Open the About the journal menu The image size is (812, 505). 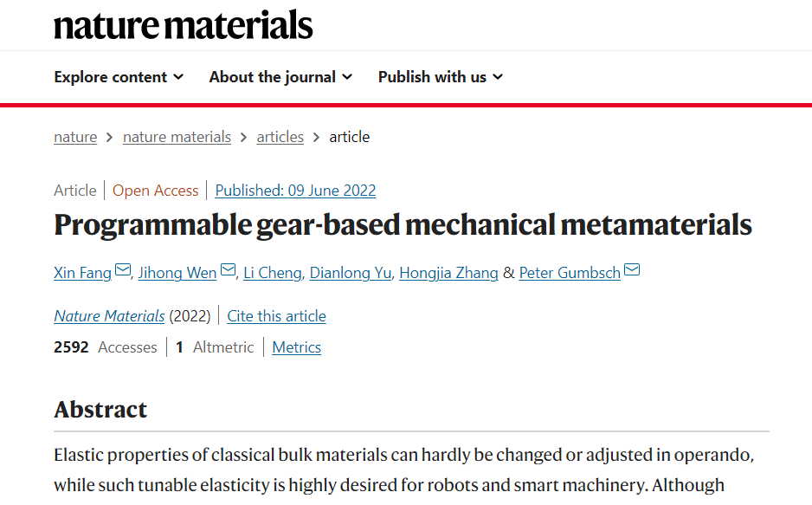point(280,77)
